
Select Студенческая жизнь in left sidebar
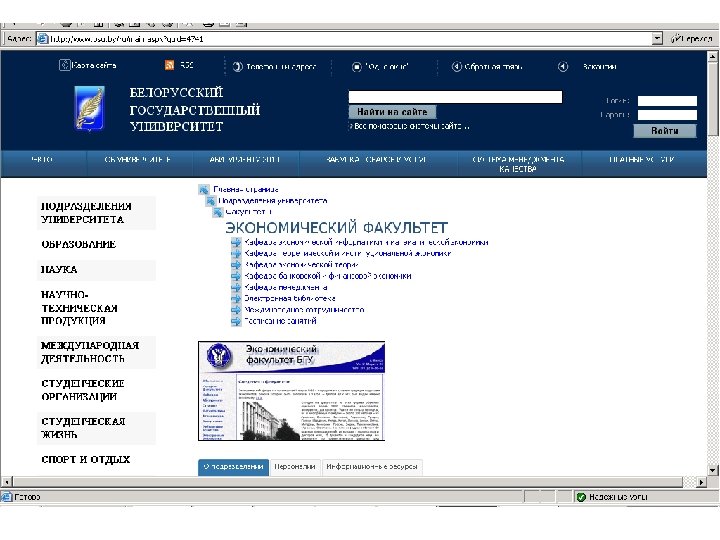point(96,428)
